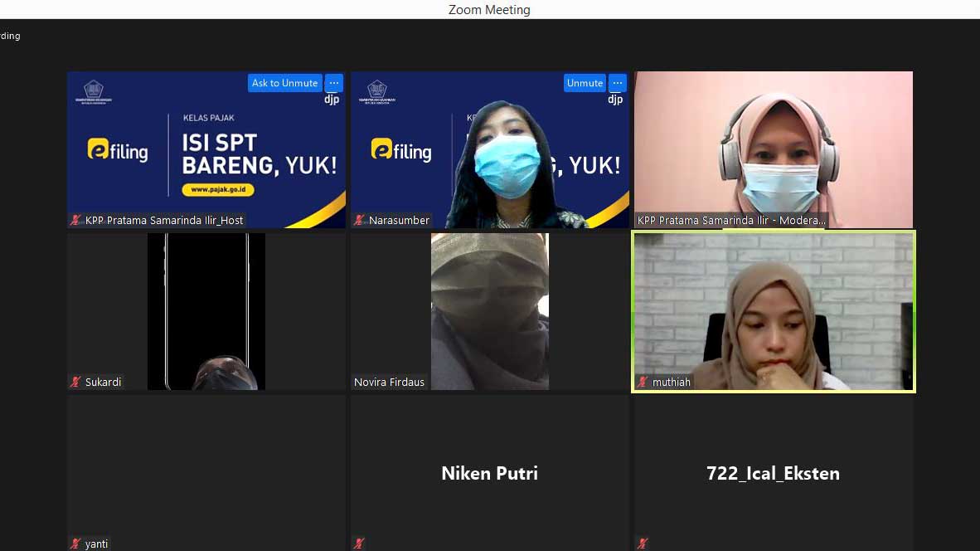Click Sukardi's muted microphone icon
This screenshot has width=980, height=551.
(x=76, y=383)
